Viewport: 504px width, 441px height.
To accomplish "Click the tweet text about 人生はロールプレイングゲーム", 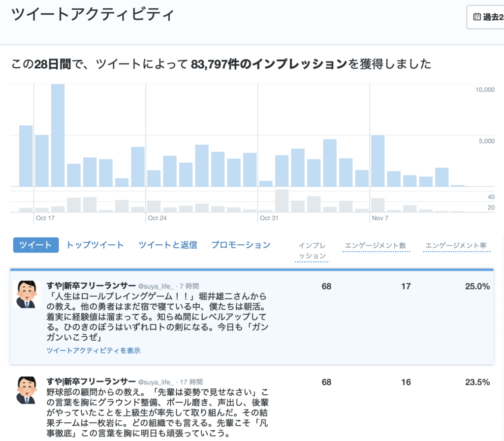I will 157,317.
